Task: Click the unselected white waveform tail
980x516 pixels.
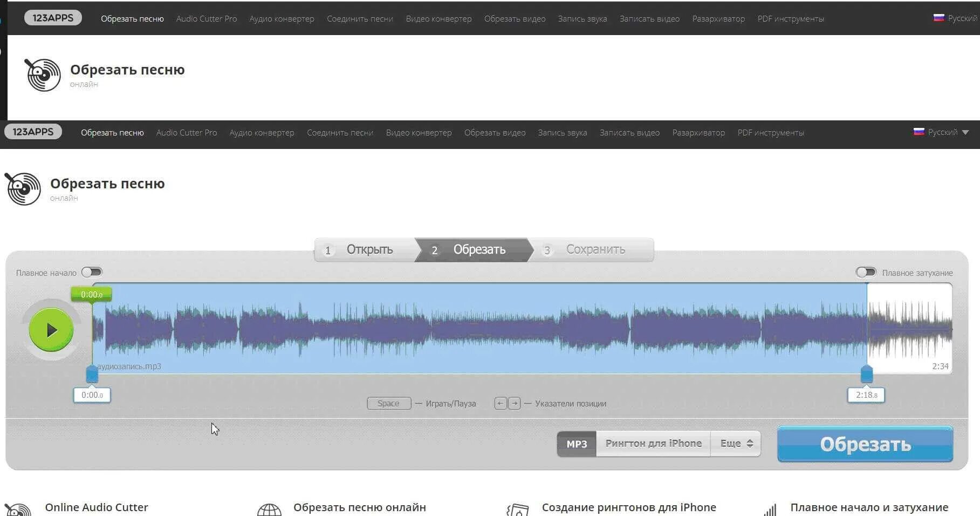Action: (x=909, y=328)
